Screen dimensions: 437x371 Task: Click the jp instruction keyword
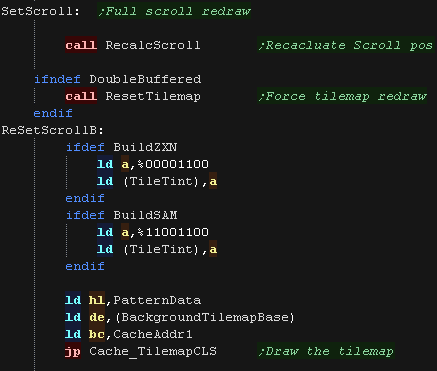pos(73,352)
